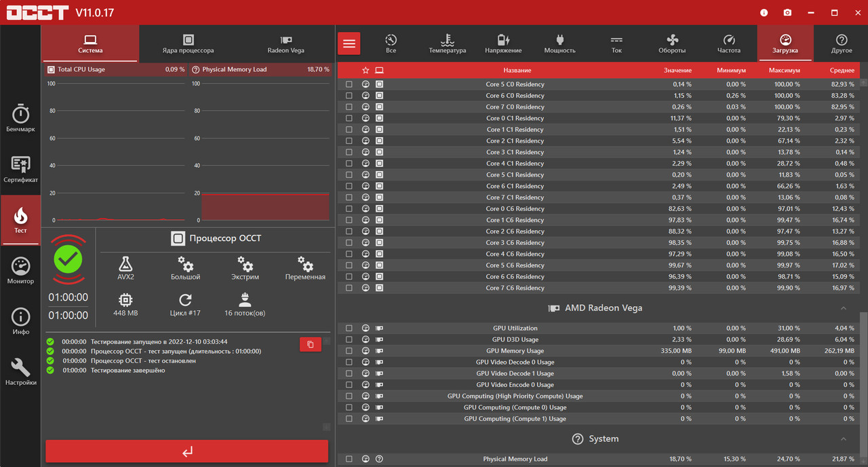Collapse the AMD Radeon Vega section
This screenshot has width=868, height=467.
point(844,308)
